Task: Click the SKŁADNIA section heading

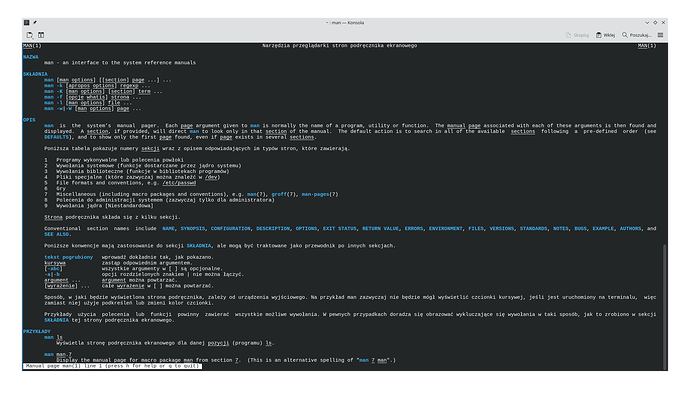Action: pyautogui.click(x=35, y=74)
